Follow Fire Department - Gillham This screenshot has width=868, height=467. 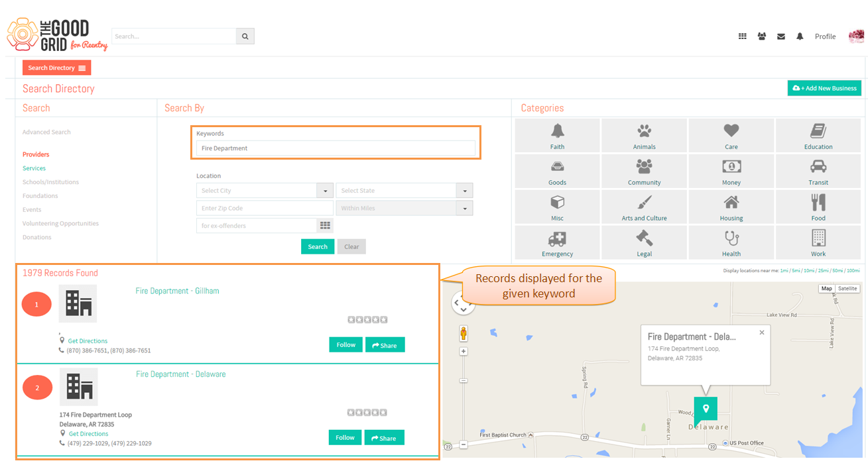345,344
